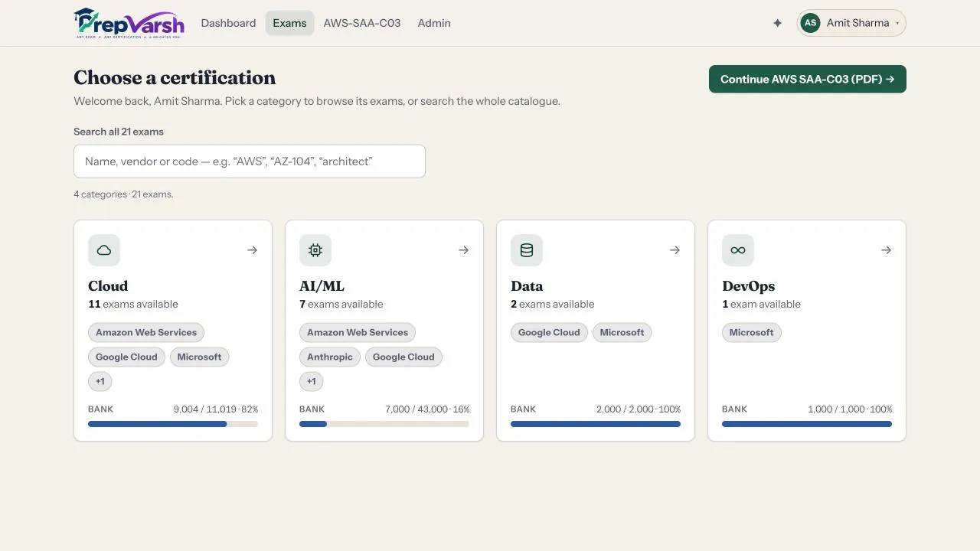Image resolution: width=980 pixels, height=551 pixels.
Task: Click the sparkle theme icon in header
Action: (777, 23)
